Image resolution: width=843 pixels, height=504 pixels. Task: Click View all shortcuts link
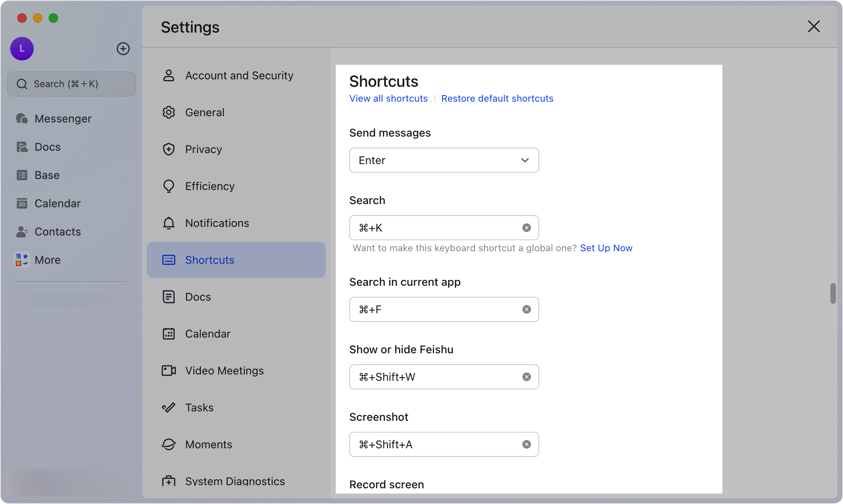click(388, 99)
